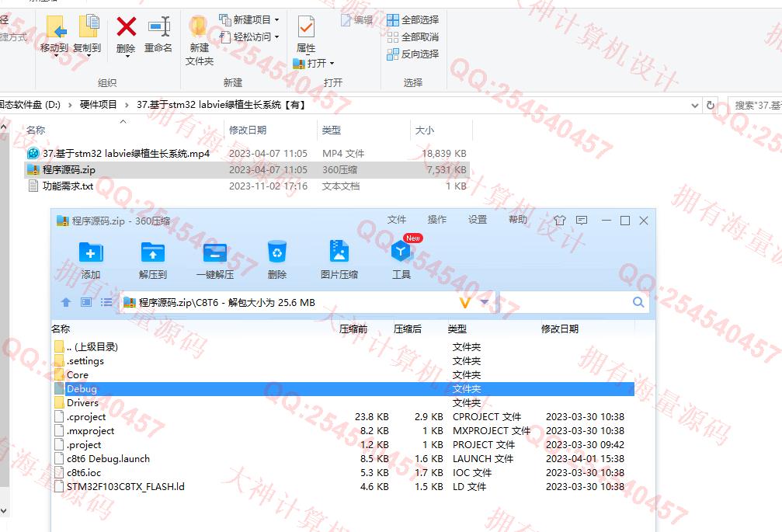Expand the 打开 dropdown in ribbon

point(332,64)
